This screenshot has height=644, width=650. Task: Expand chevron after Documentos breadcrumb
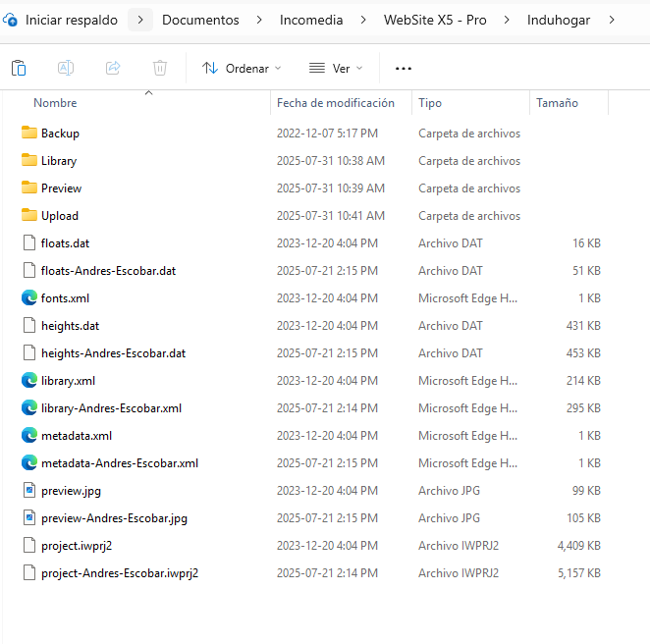[259, 20]
